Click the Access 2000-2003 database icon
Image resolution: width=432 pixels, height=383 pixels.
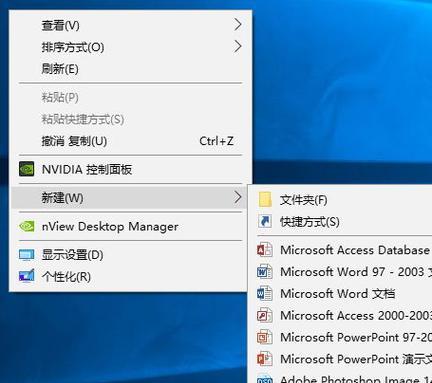tap(265, 315)
